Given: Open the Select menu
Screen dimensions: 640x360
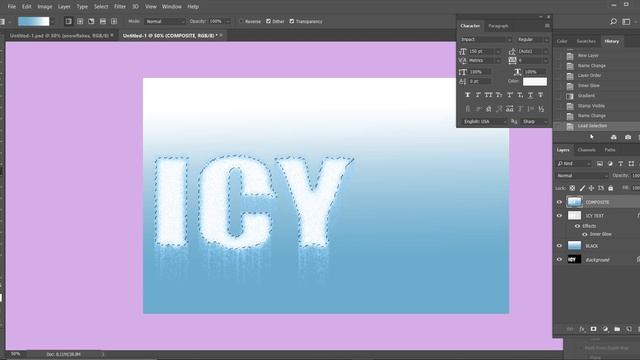Looking at the screenshot, I should pyautogui.click(x=101, y=7).
